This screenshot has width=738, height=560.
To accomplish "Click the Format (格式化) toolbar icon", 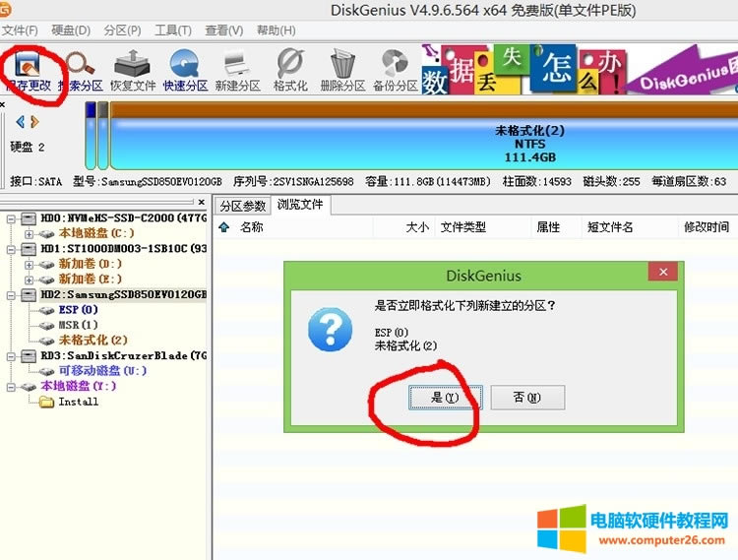I will click(290, 69).
